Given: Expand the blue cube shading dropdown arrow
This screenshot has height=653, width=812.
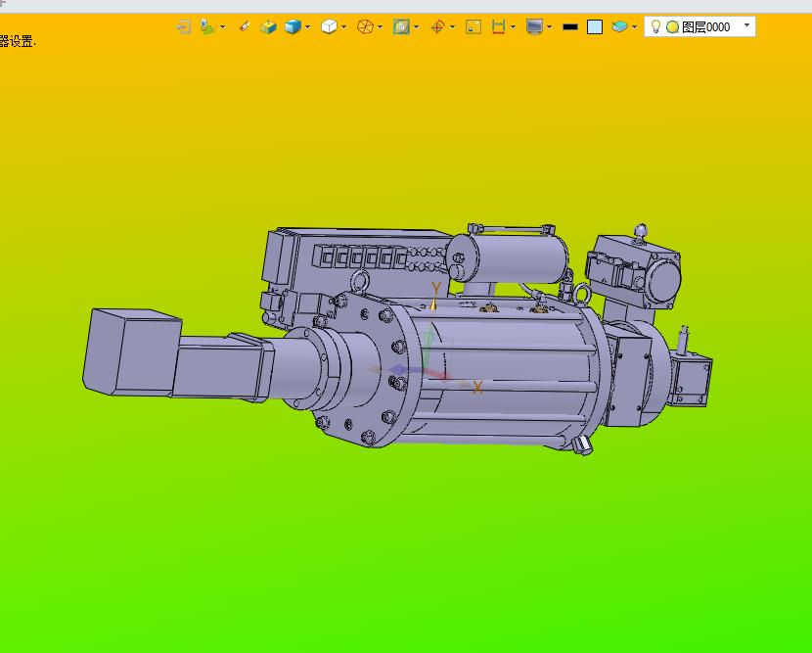Looking at the screenshot, I should pos(308,27).
